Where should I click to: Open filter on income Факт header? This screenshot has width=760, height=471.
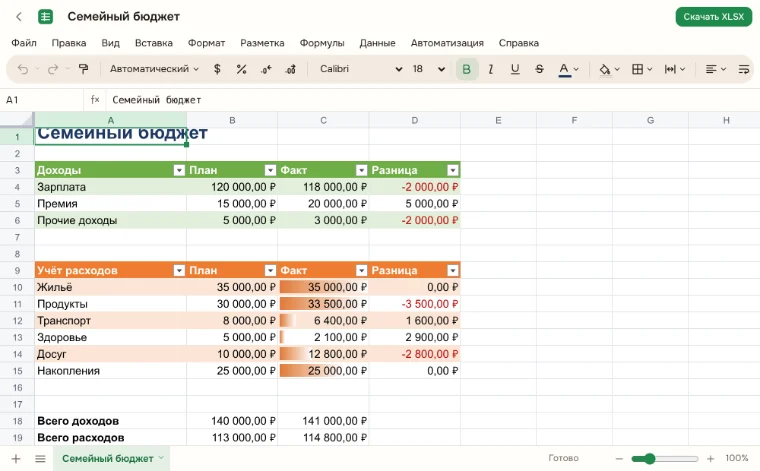tap(361, 170)
